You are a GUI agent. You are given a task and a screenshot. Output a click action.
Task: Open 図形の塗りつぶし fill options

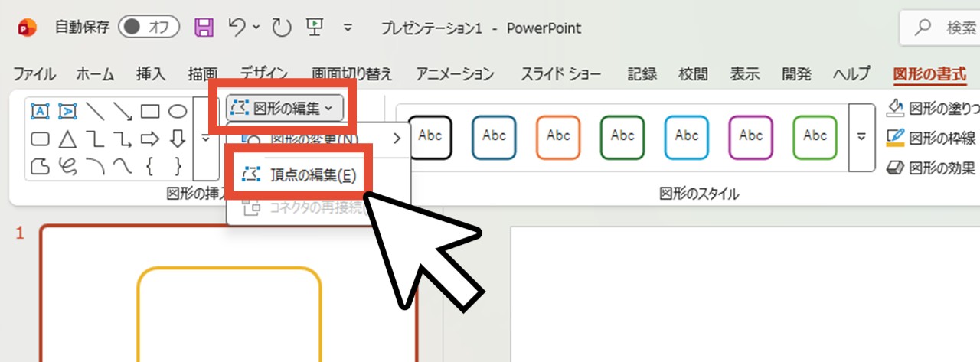(x=933, y=109)
